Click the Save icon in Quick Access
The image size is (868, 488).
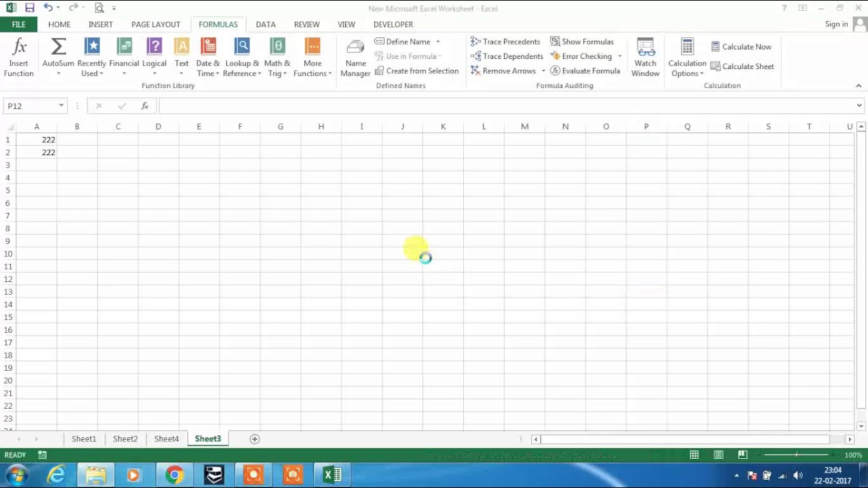29,8
